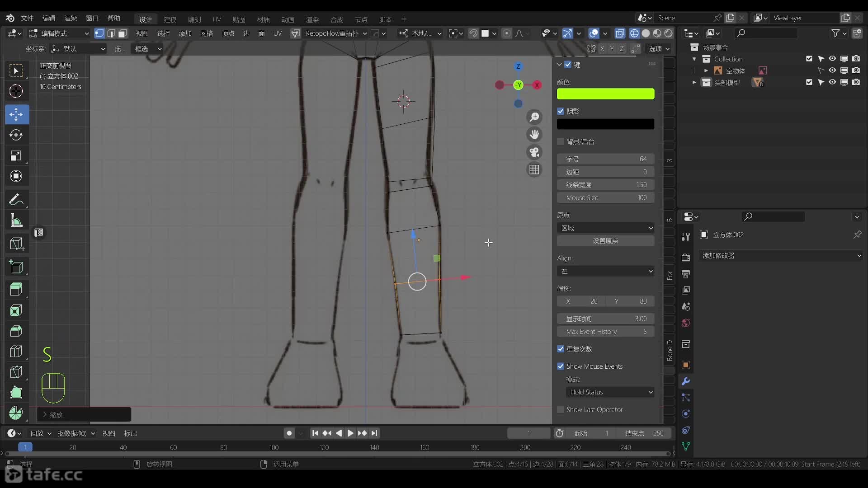Activate the Rotate tool
Viewport: 868px width, 488px height.
click(16, 135)
